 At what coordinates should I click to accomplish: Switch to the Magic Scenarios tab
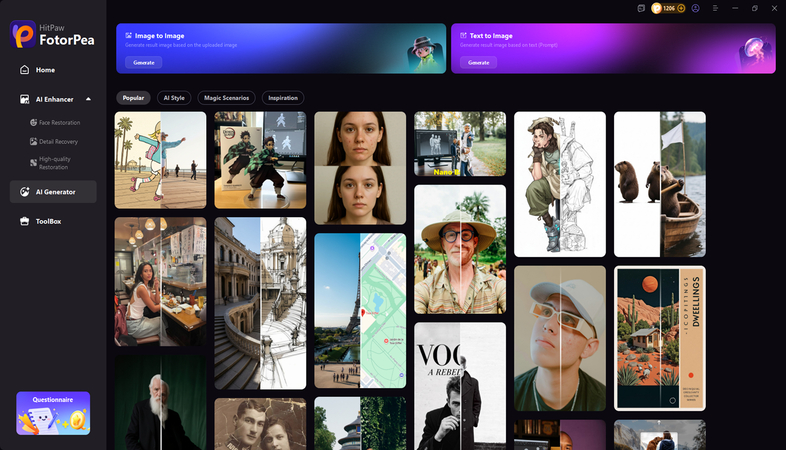click(226, 98)
